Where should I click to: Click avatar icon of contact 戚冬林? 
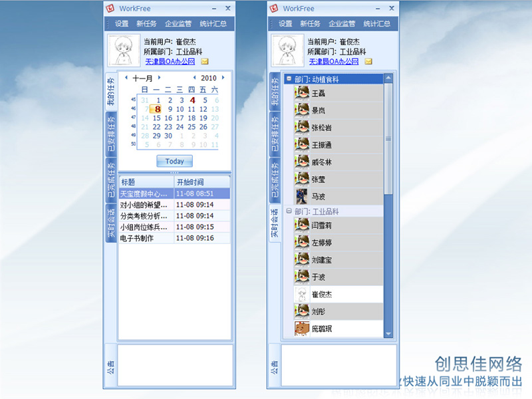302,162
